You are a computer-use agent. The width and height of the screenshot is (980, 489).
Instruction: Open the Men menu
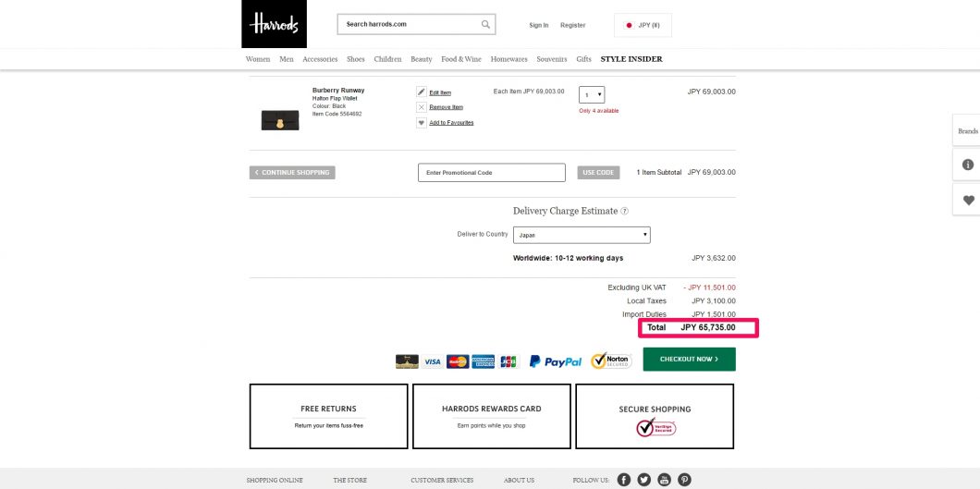coord(287,59)
